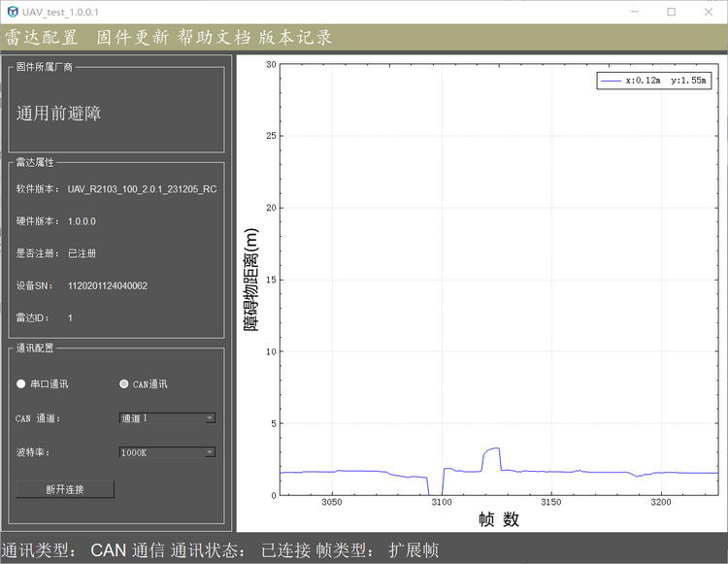Open the 固件更新 menu
Screen dimensions: 728x564
[x=132, y=38]
